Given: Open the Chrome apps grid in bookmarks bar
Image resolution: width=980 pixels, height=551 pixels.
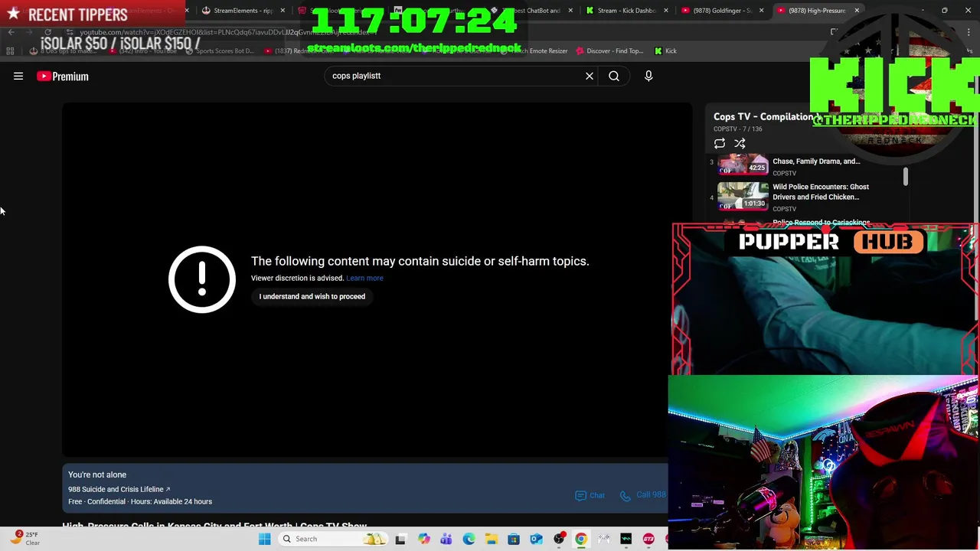Looking at the screenshot, I should (10, 51).
